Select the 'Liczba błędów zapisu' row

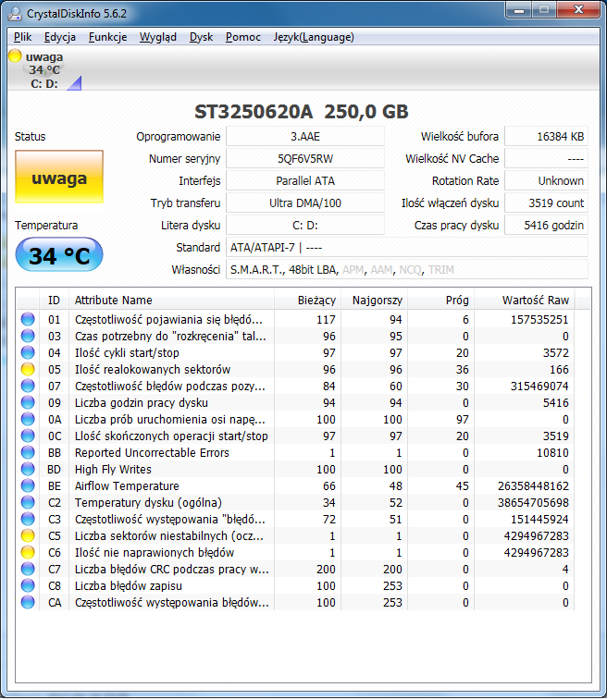(296, 586)
